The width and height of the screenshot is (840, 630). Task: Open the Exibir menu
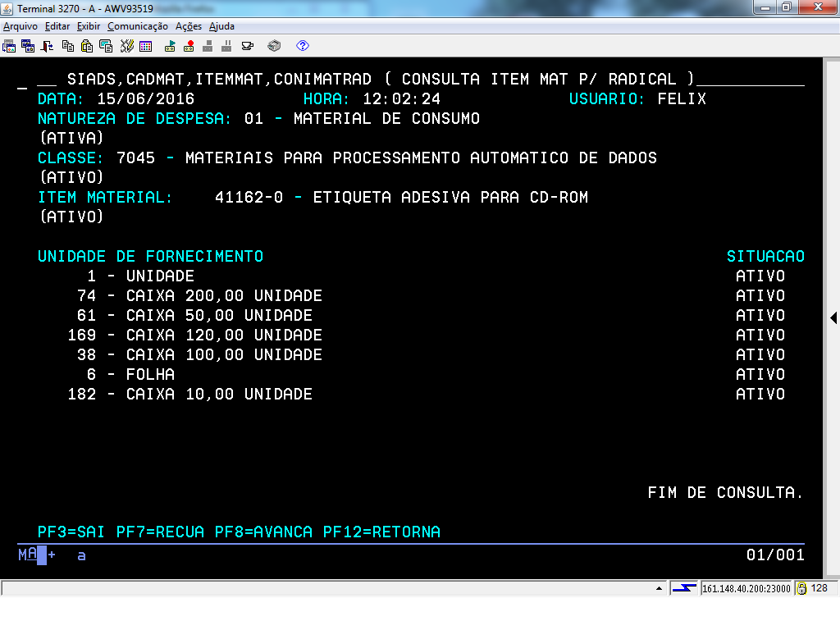[x=89, y=26]
